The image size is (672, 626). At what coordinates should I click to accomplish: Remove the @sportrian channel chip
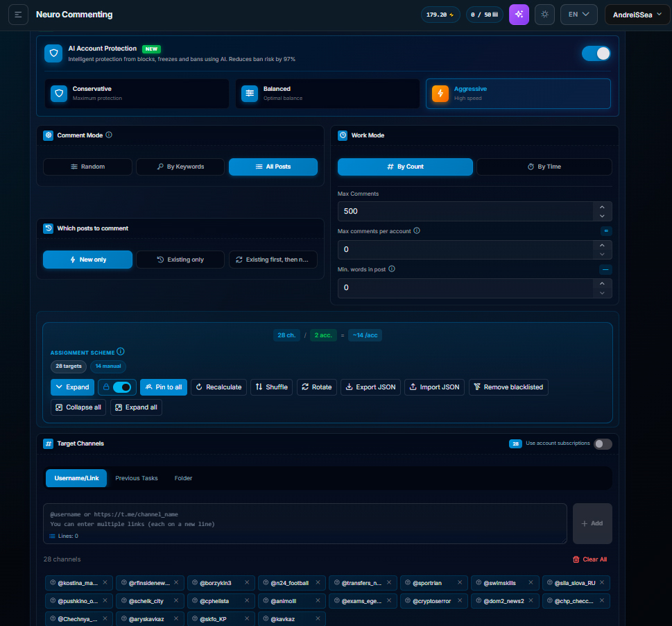point(460,583)
